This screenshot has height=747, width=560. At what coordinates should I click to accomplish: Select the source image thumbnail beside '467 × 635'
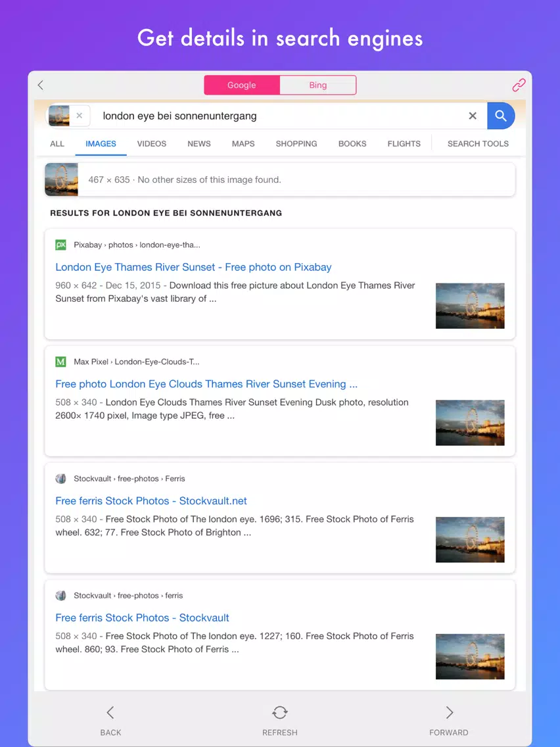coord(61,180)
